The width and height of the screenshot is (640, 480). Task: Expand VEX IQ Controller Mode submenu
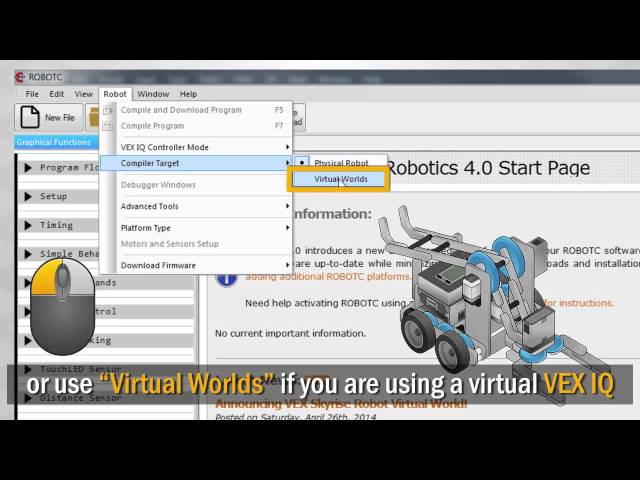196,147
